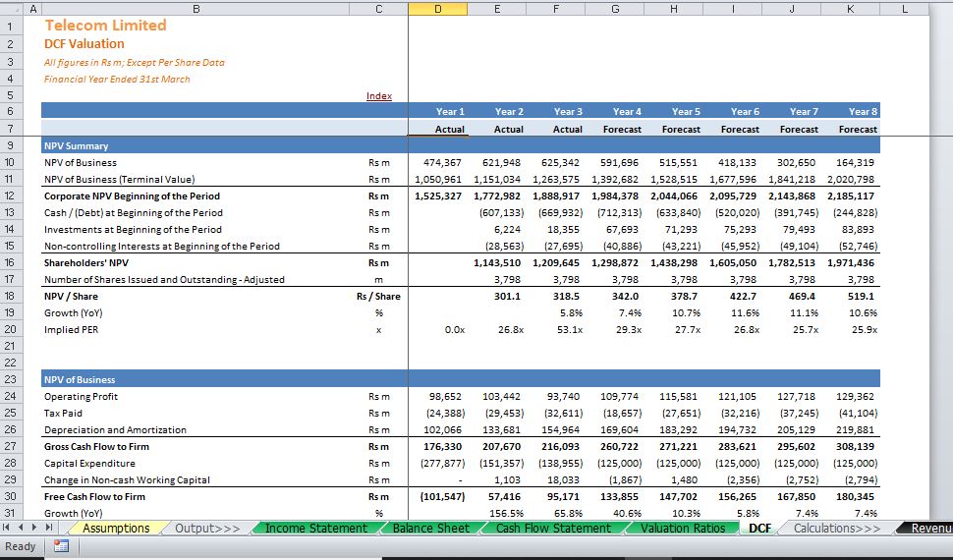Select the Year 4 Shareholders' NPV 1,298,872
Viewport: 953px width, 560px height.
click(615, 262)
